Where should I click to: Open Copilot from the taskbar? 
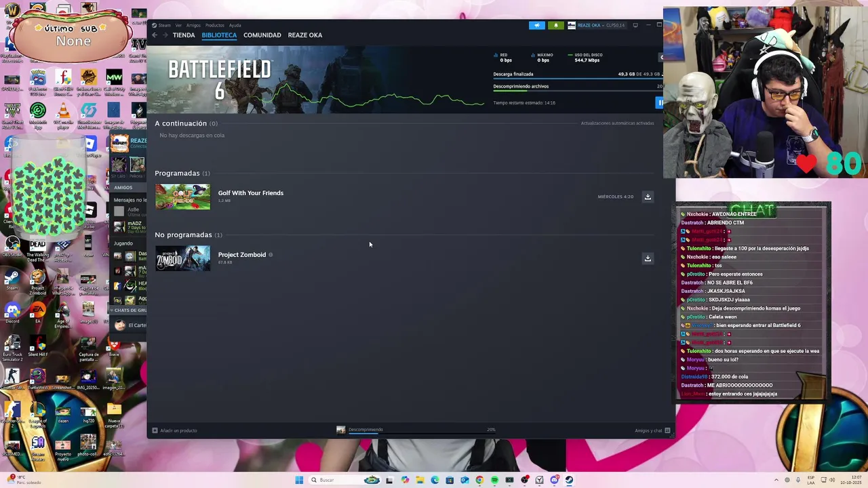[x=405, y=480]
